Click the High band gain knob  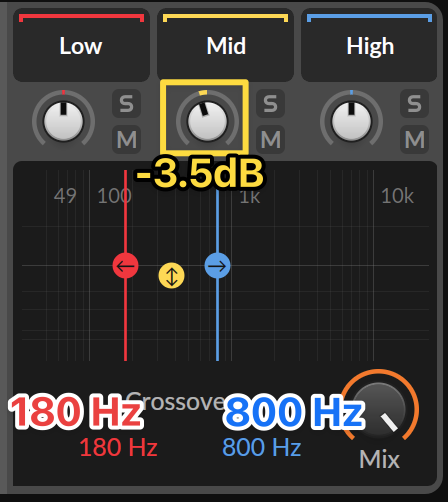[351, 120]
